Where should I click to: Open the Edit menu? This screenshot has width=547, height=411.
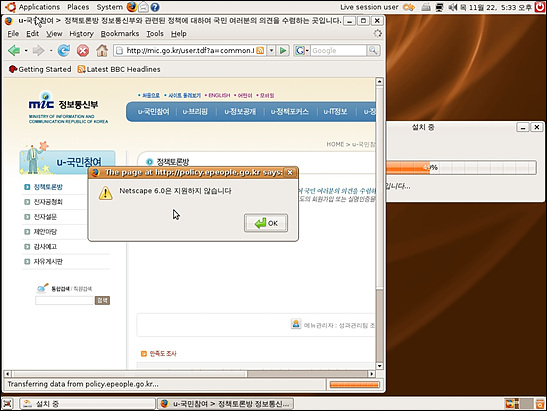tap(32, 33)
